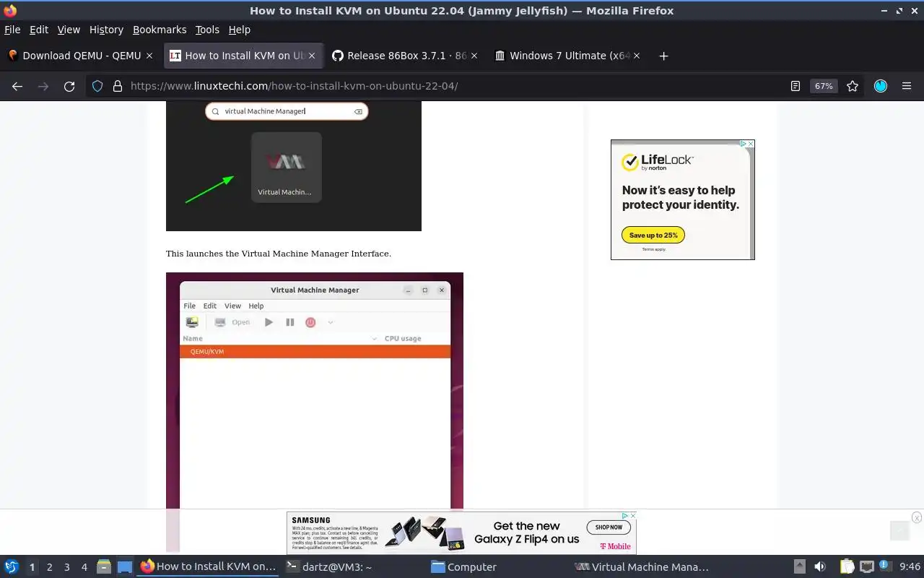
Task: Open the Tools menu
Action: (x=207, y=30)
